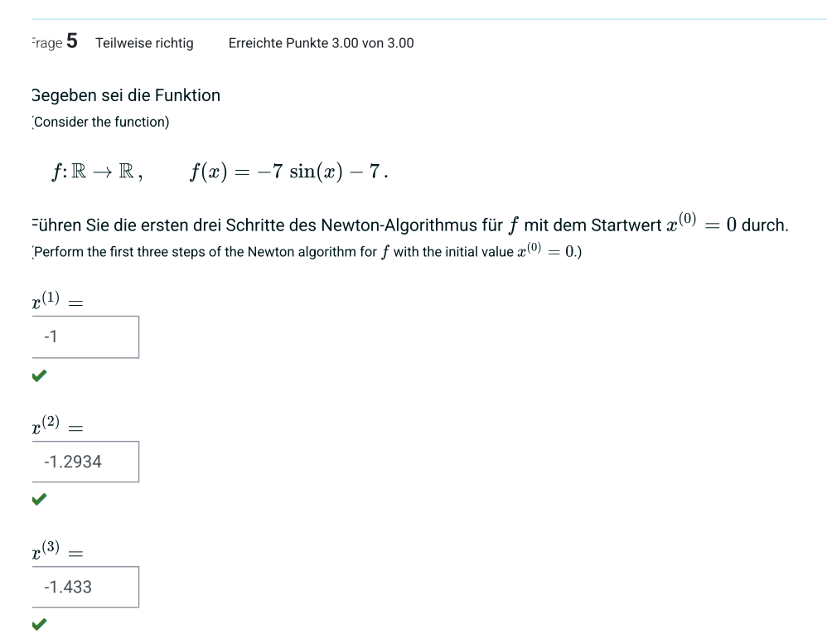Click the green checkmark below the x(3) answer
Image resolution: width=827 pixels, height=644 pixels.
[x=38, y=626]
